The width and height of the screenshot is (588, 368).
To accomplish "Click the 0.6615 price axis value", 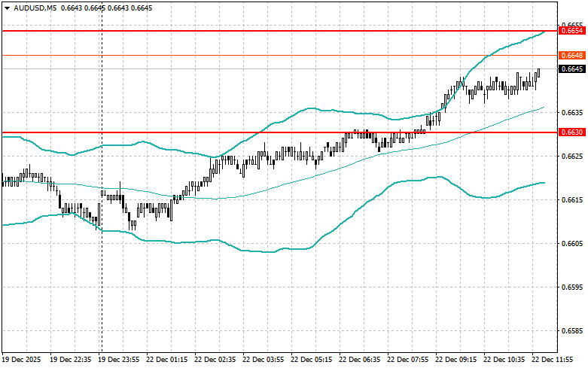I will [x=572, y=200].
